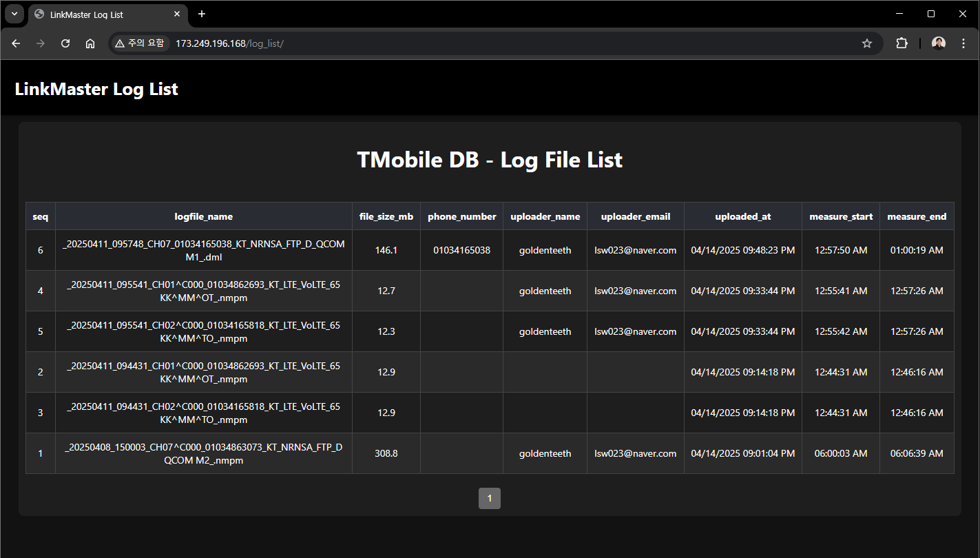This screenshot has width=980, height=558.
Task: Open a new browser tab
Action: pos(202,14)
